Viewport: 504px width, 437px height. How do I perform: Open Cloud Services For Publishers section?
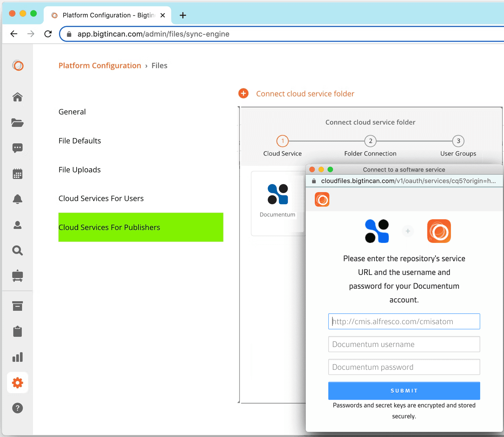click(x=141, y=227)
